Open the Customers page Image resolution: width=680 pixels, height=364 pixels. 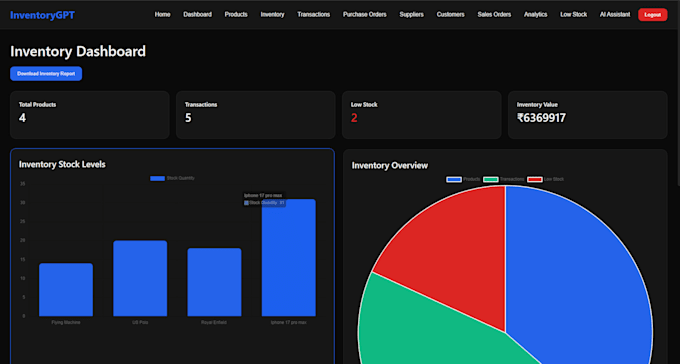[x=451, y=14]
